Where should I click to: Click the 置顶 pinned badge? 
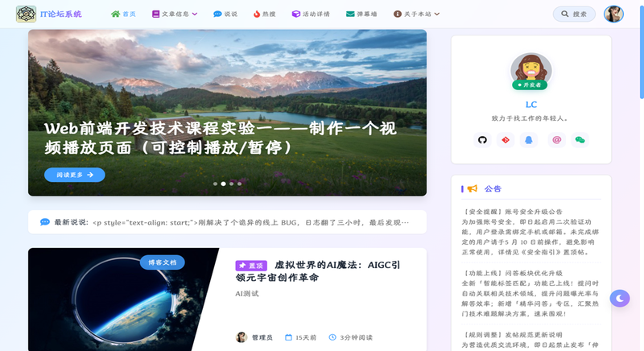click(251, 266)
